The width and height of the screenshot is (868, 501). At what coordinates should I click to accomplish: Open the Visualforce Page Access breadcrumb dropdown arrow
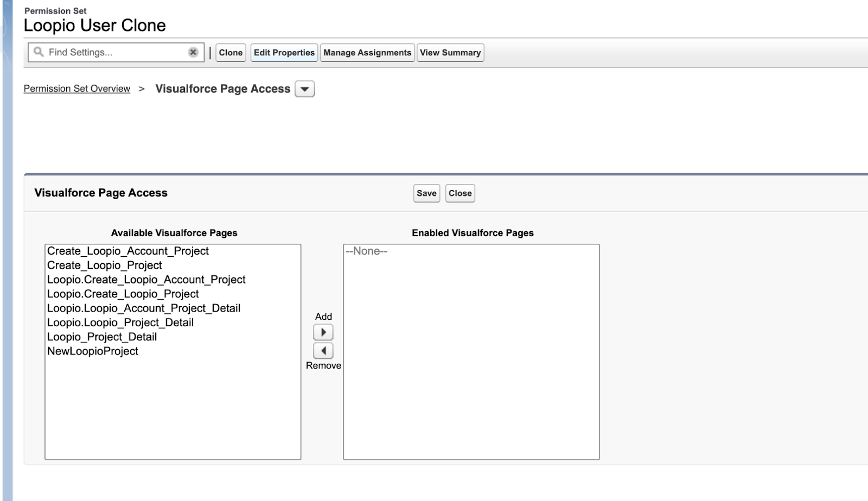pos(304,88)
